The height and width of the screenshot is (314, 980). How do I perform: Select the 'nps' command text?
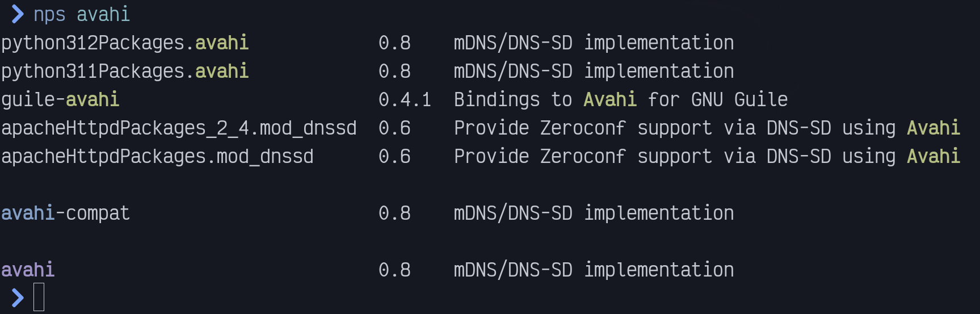click(x=49, y=15)
